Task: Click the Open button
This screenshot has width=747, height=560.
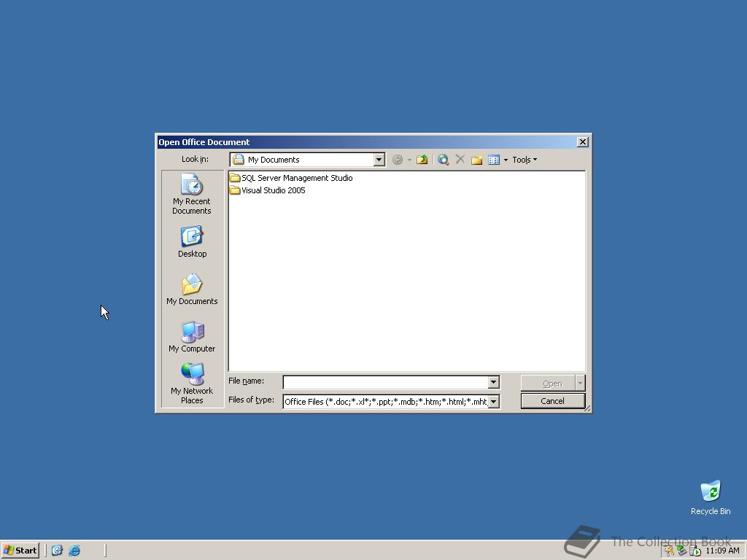Action: 549,383
